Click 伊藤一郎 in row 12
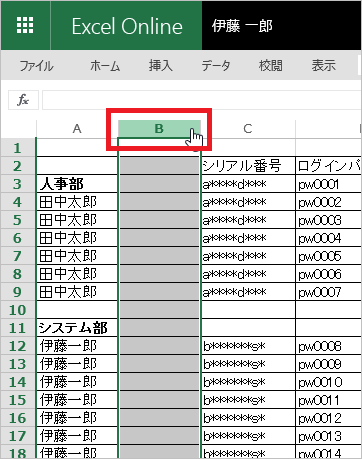 pyautogui.click(x=77, y=346)
